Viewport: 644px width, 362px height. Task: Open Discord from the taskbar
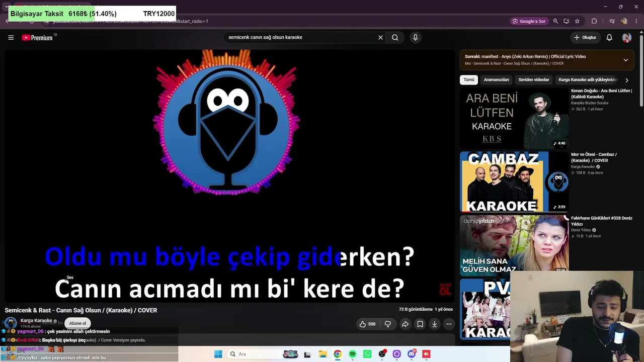(412, 354)
